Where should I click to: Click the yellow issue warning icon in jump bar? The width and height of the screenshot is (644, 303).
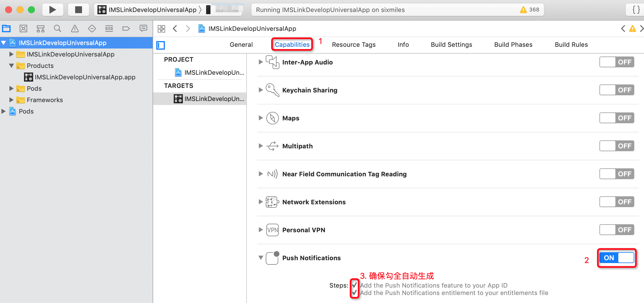click(x=633, y=29)
